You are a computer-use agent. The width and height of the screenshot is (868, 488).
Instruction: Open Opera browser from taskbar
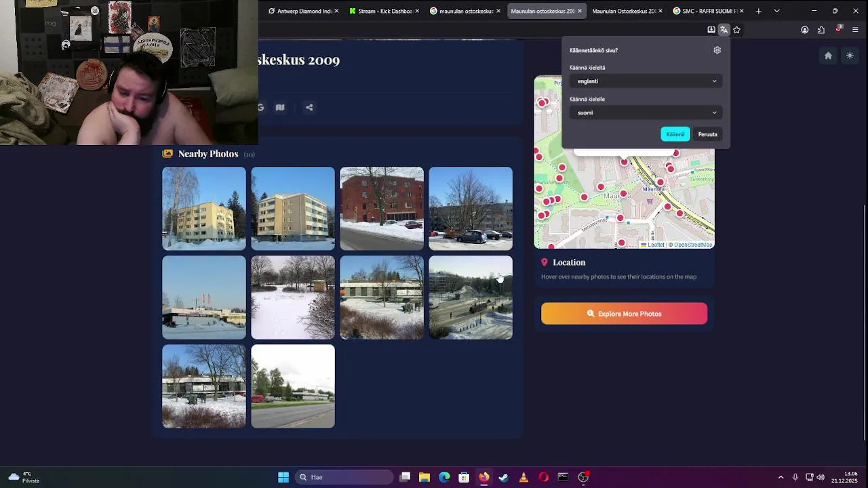pos(543,477)
